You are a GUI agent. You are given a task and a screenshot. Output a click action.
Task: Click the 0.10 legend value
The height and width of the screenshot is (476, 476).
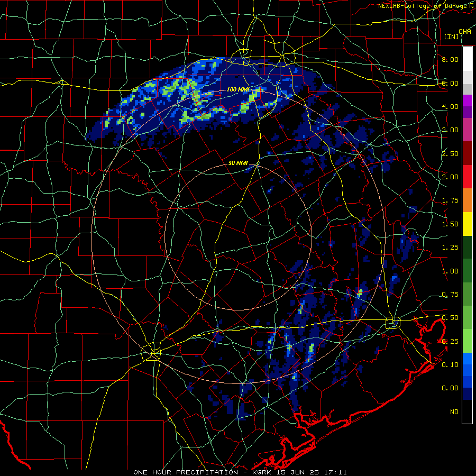(x=450, y=365)
